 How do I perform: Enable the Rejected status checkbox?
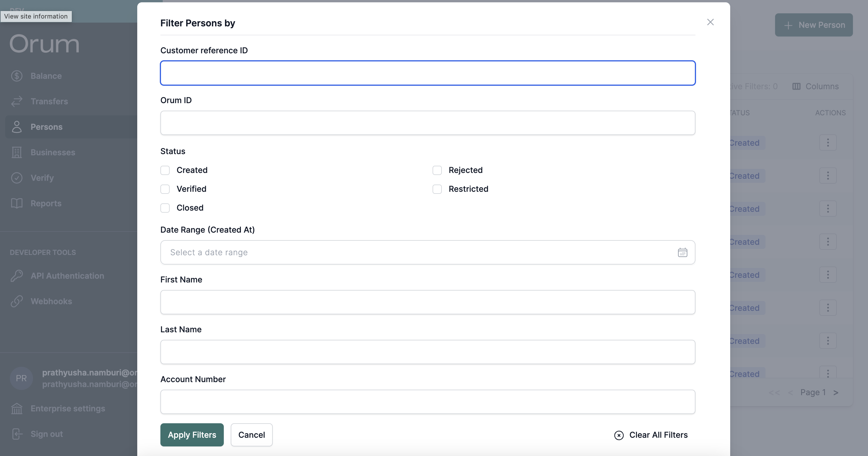pyautogui.click(x=437, y=170)
